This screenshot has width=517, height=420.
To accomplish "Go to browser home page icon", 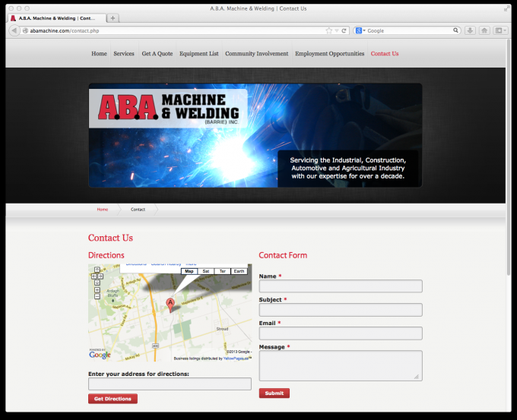I will pos(484,30).
